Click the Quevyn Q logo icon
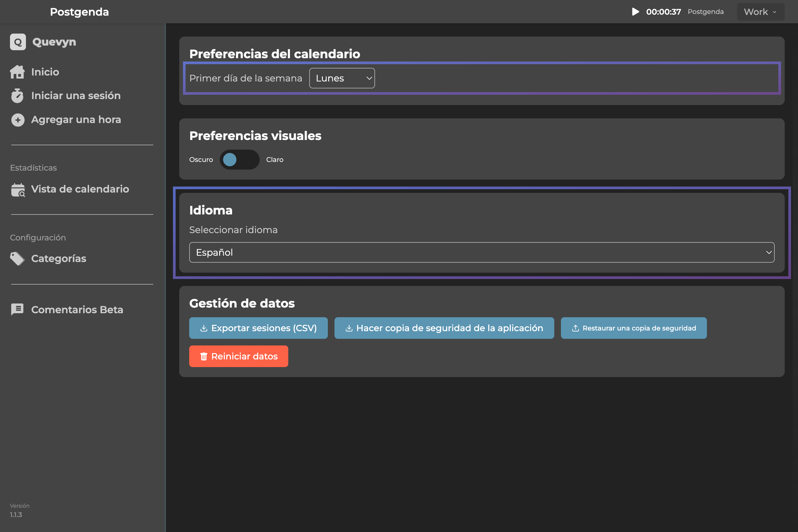This screenshot has width=798, height=532. tap(18, 42)
